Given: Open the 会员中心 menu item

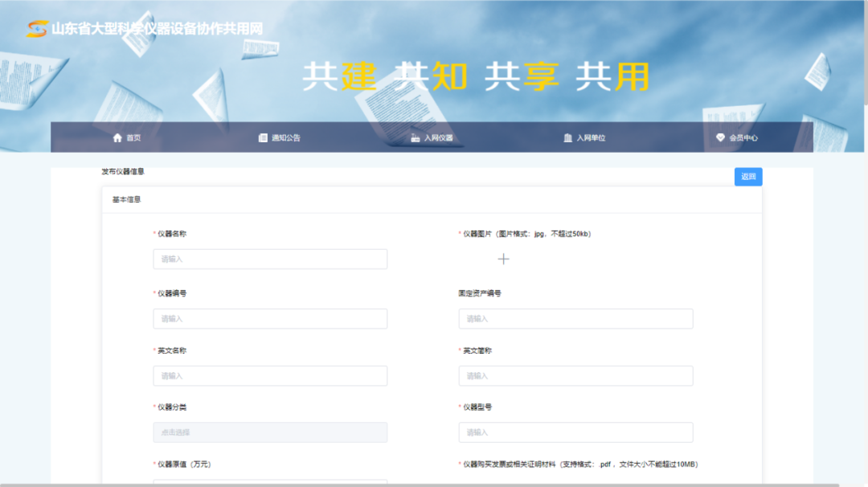Looking at the screenshot, I should tap(743, 137).
